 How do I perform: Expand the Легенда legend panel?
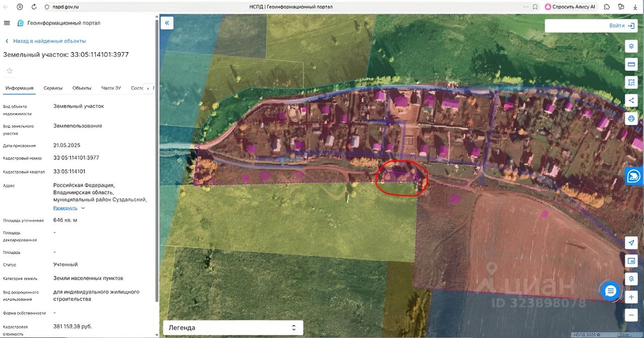[x=233, y=327]
